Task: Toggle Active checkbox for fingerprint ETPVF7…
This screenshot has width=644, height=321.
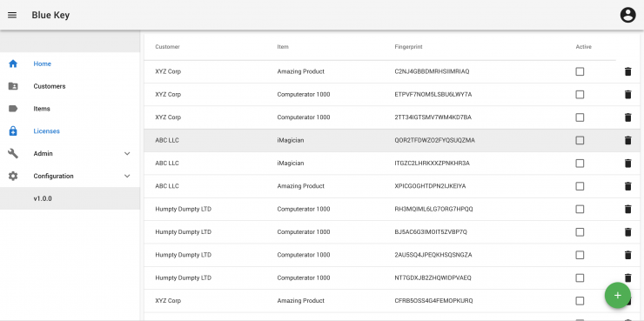Action: tap(580, 95)
